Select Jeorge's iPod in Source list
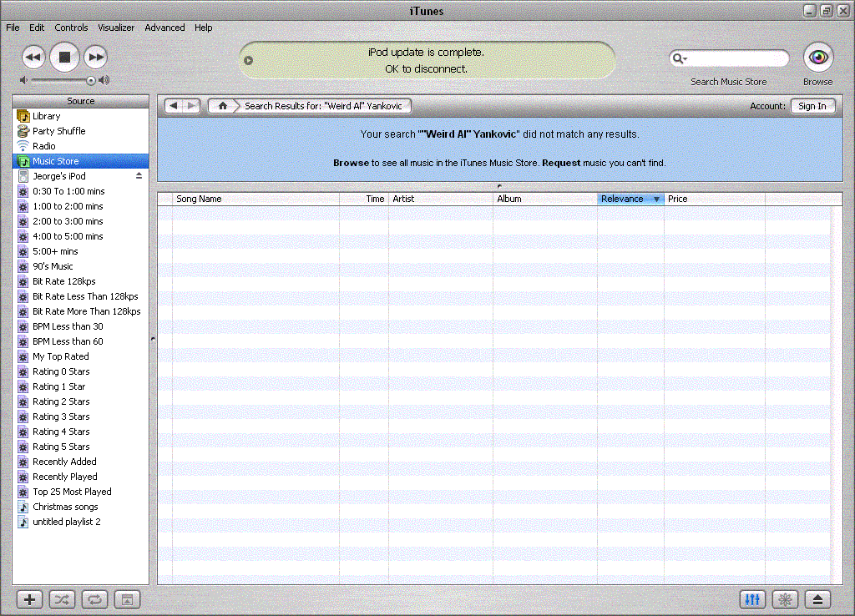 81,176
